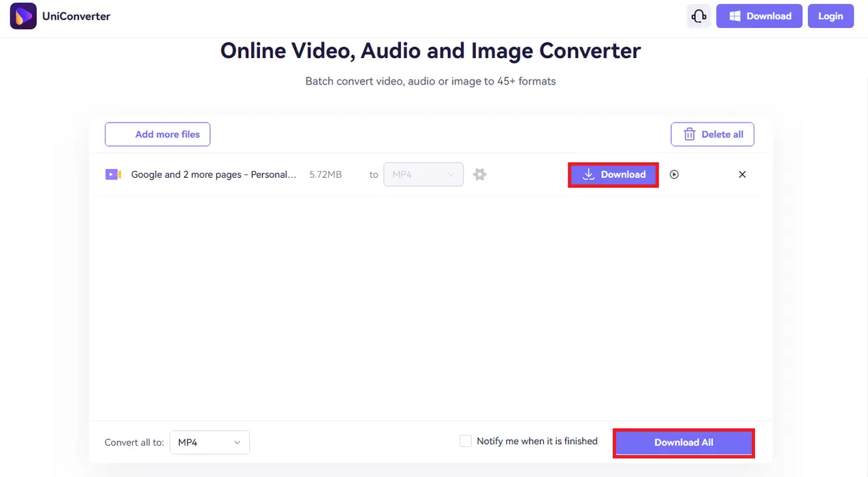
Task: Click the purple video file icon in the file row
Action: 113,174
